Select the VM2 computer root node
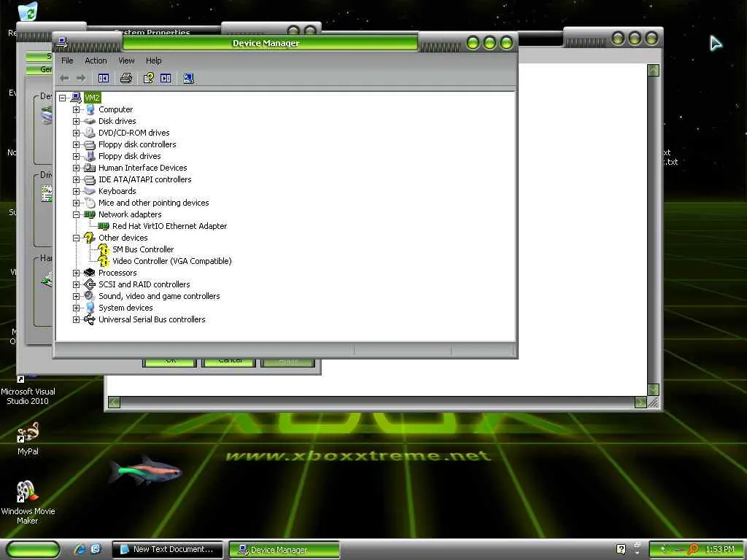This screenshot has height=560, width=747. [x=92, y=98]
